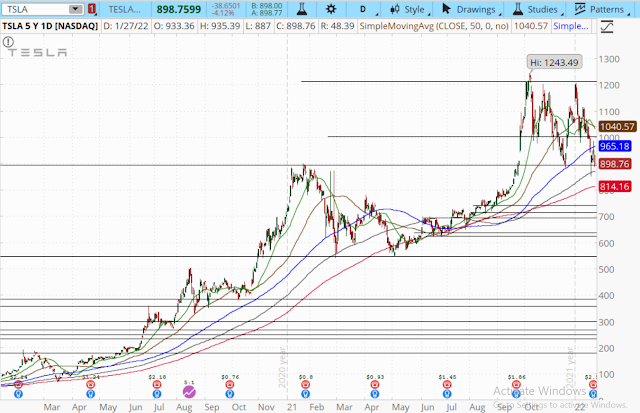Click blue lightbulb icon below $1.86 earnings
Image resolution: width=640 pixels, height=413 pixels.
pos(516,394)
